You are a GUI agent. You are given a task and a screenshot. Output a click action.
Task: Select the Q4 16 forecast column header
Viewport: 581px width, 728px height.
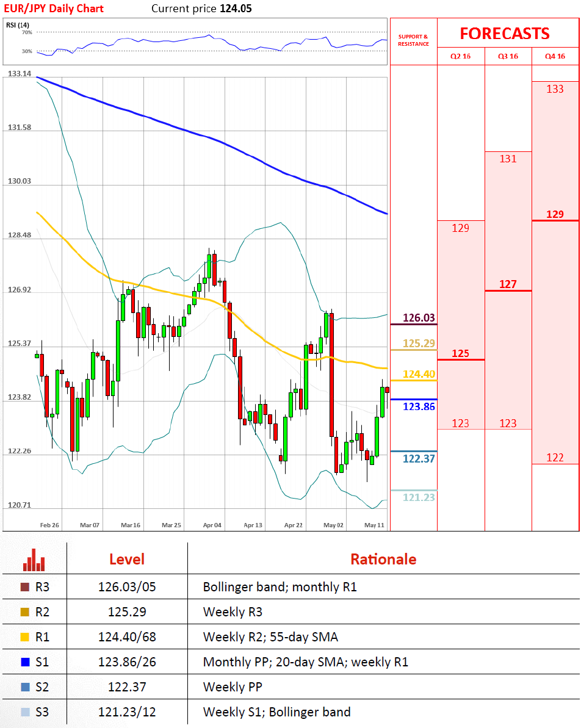tap(555, 56)
